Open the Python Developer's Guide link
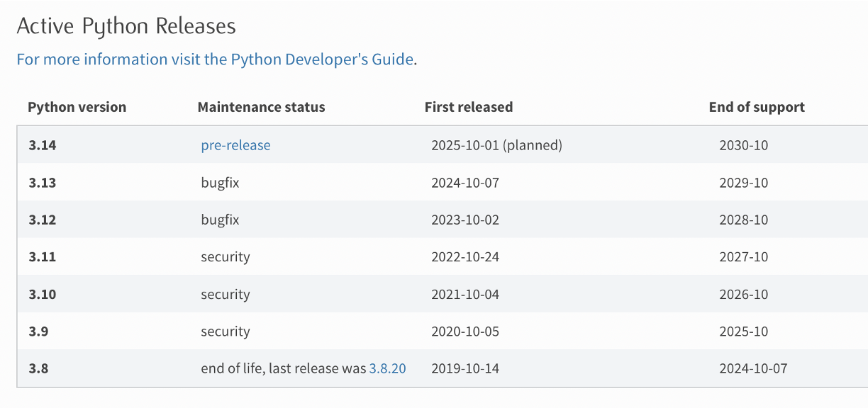 215,59
